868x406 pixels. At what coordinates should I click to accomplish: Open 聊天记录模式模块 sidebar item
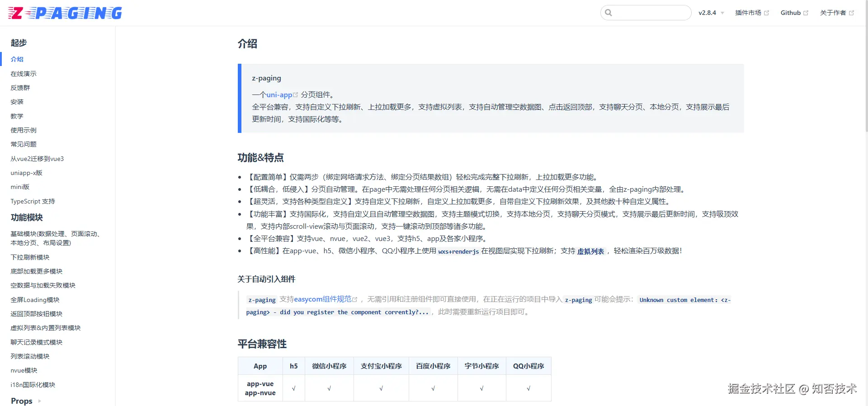click(37, 342)
